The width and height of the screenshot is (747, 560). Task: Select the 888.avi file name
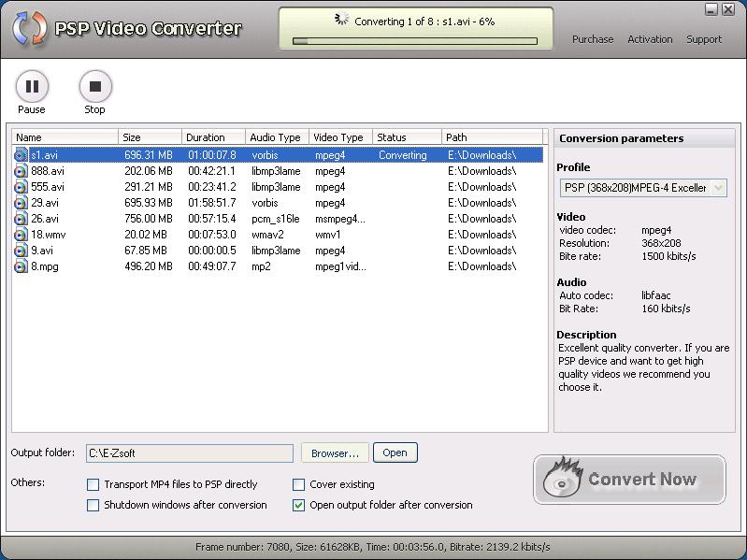[48, 171]
